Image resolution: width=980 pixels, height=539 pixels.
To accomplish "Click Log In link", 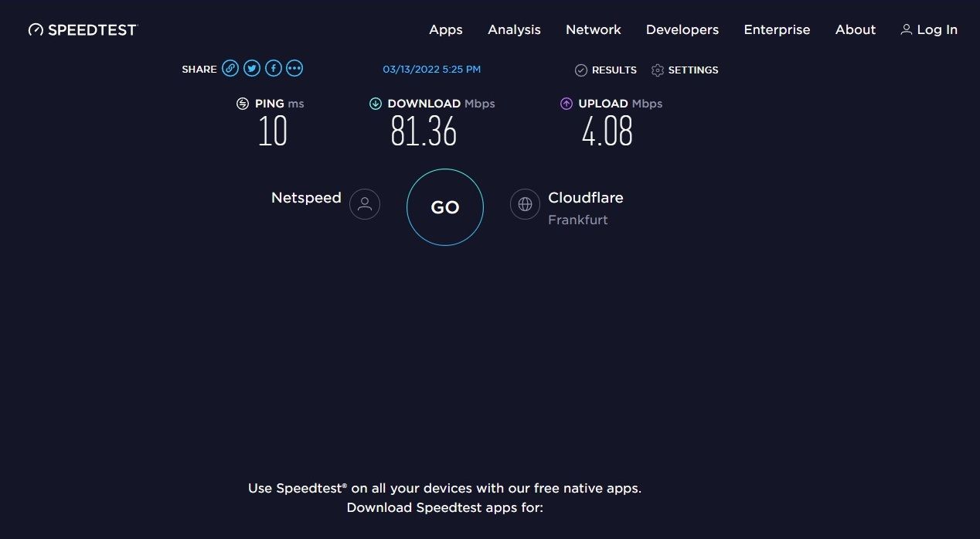I will pos(929,29).
